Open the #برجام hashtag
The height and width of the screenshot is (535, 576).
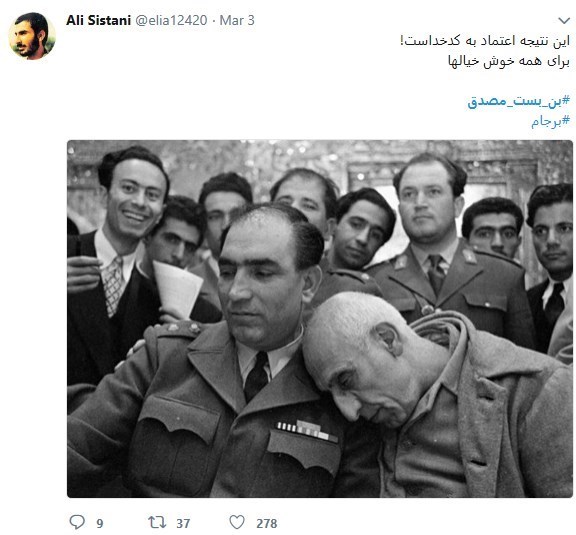(551, 121)
